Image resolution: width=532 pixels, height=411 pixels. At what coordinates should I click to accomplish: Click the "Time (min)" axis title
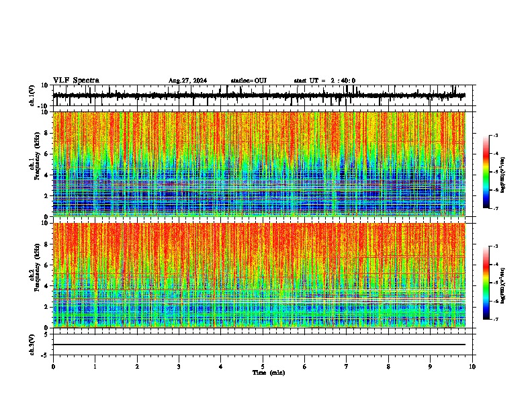269,373
